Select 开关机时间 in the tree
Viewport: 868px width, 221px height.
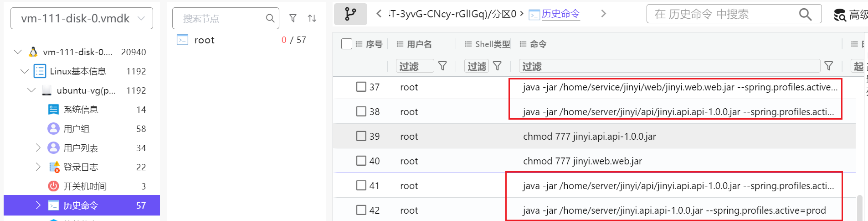coord(84,186)
